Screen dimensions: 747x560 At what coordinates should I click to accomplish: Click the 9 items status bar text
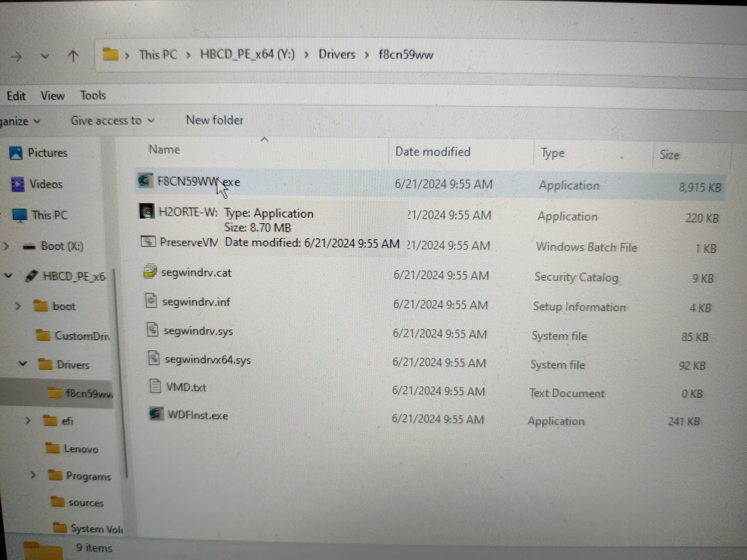point(94,548)
